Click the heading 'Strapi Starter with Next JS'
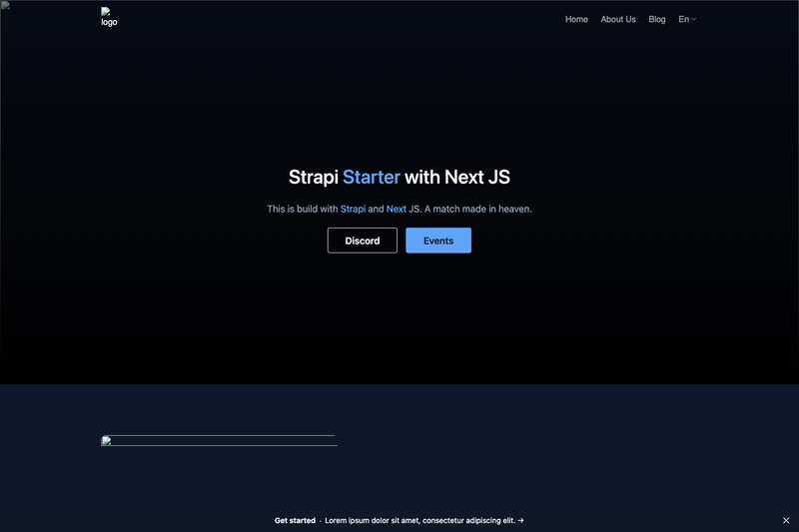Screen dimensions: 799x532 399,177
